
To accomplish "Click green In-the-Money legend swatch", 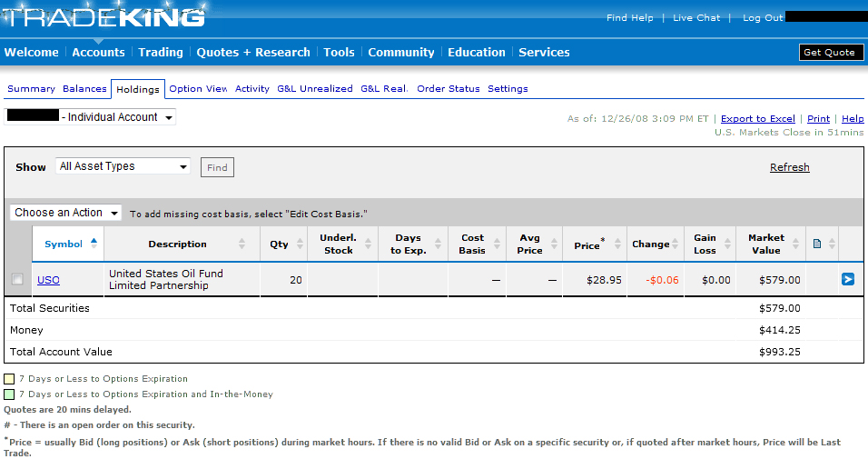I will coord(9,394).
